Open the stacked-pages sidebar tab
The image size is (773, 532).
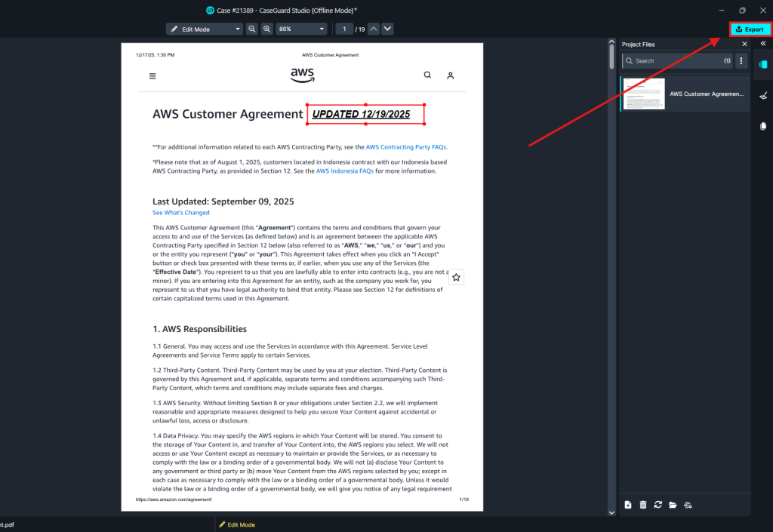pos(762,126)
